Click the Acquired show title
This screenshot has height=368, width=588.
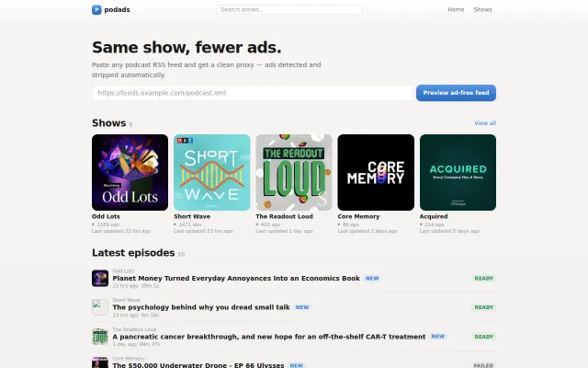[x=434, y=217]
